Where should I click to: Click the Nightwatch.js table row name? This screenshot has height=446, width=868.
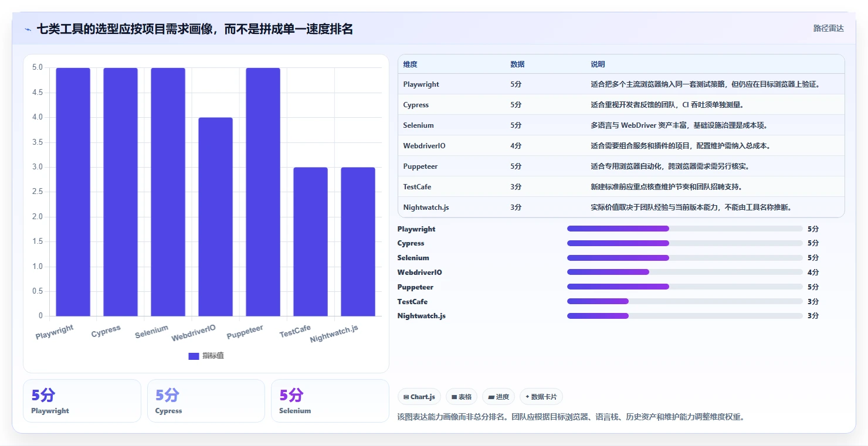[x=426, y=207]
